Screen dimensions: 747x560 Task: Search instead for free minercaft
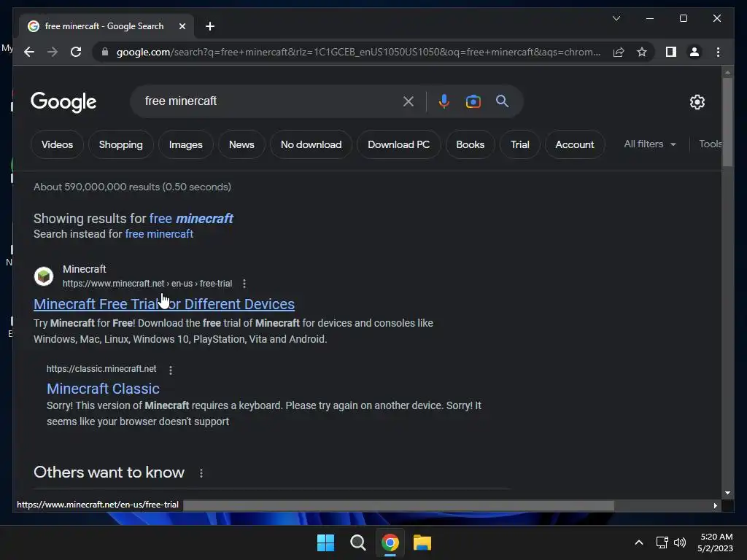pyautogui.click(x=158, y=234)
